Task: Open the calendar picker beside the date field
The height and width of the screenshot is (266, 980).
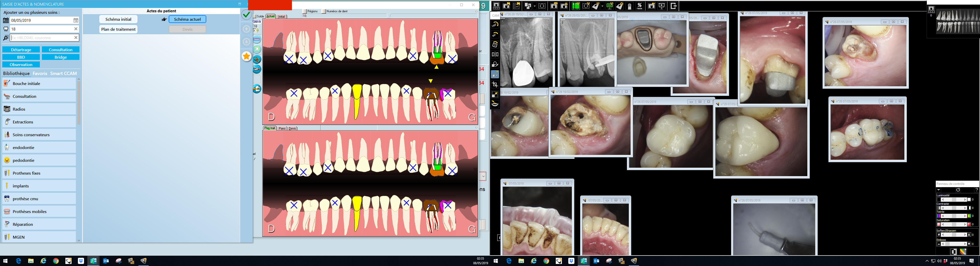Action: point(76,20)
